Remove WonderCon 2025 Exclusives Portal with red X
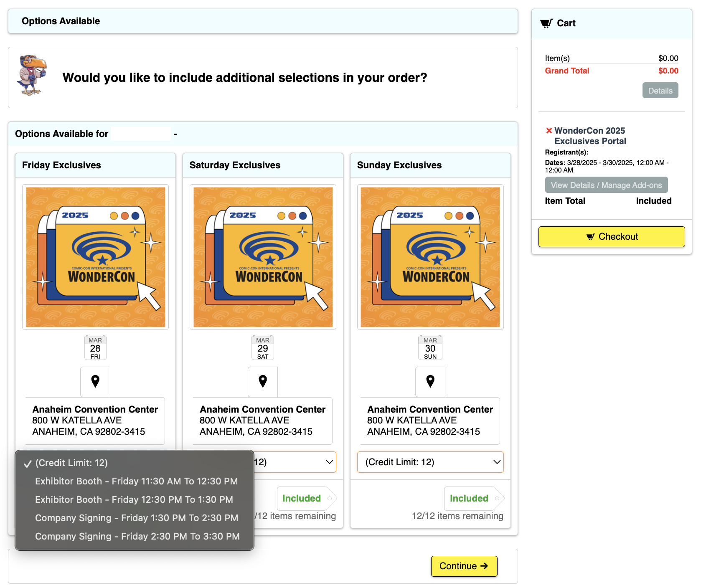The width and height of the screenshot is (701, 588). tap(549, 131)
